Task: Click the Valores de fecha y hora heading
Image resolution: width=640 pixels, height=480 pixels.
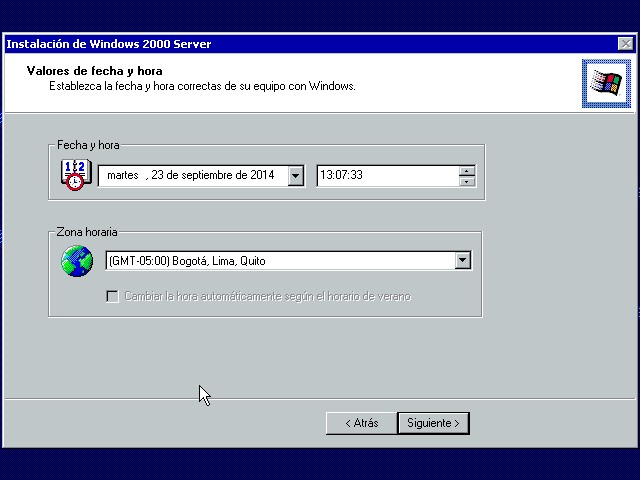Action: tap(94, 71)
